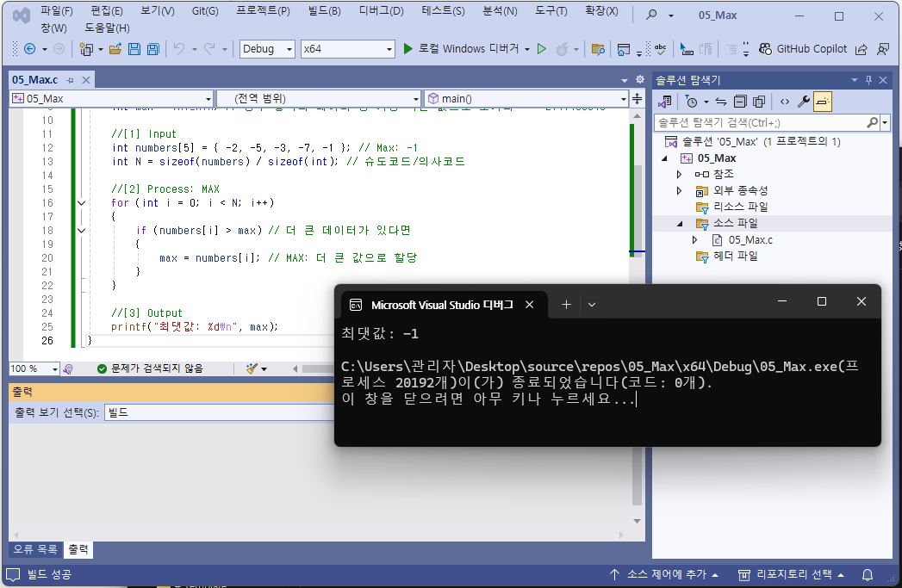The image size is (902, 588).
Task: Open the settings gear above the editor
Action: coord(640,79)
